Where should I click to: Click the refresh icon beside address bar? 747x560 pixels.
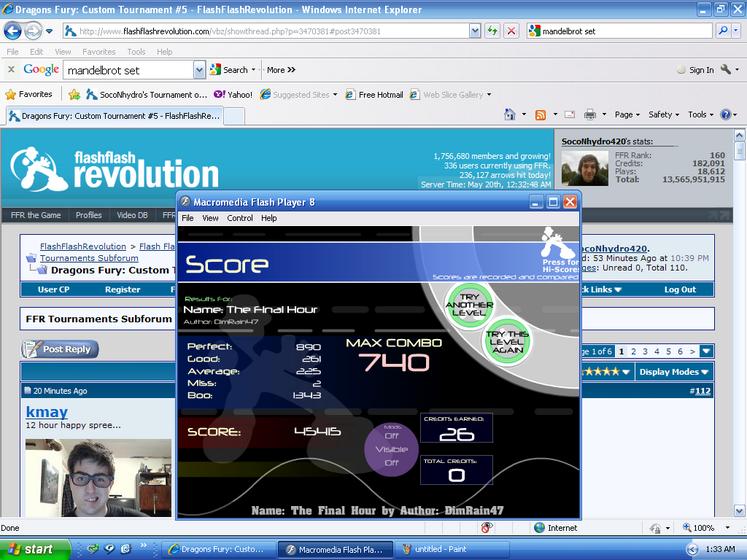tap(492, 31)
